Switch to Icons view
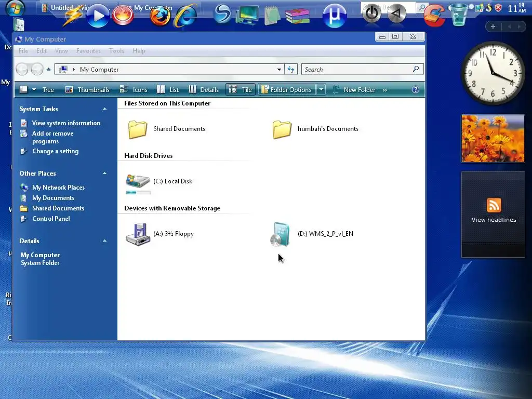This screenshot has width=532, height=399. pyautogui.click(x=134, y=89)
